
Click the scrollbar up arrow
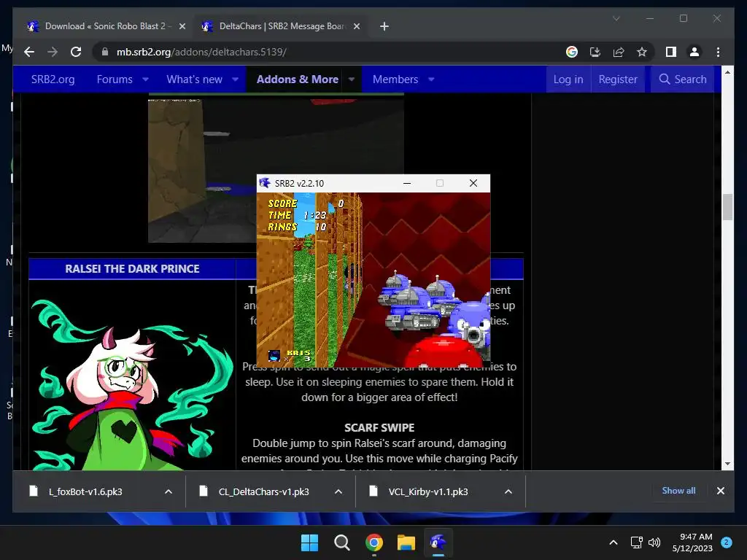(727, 72)
